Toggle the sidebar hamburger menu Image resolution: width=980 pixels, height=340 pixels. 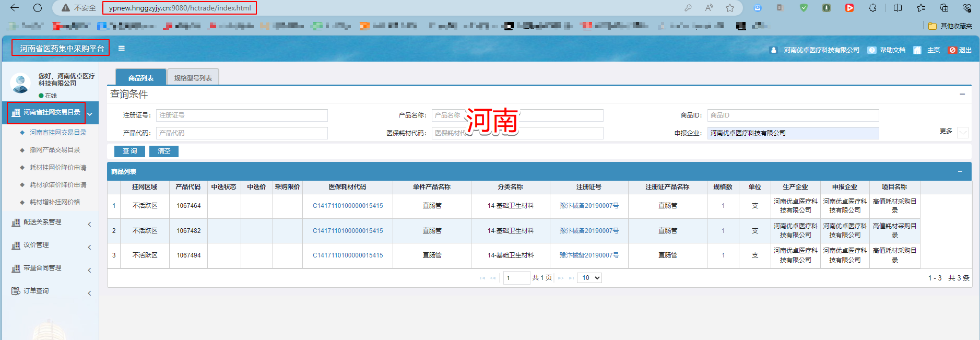[122, 49]
